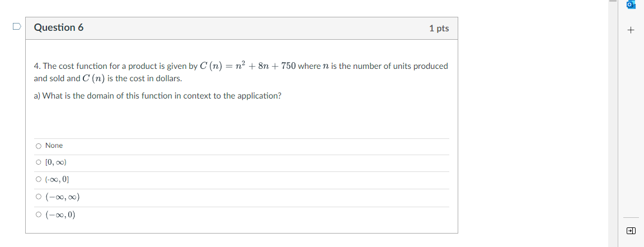The image size is (644, 247).
Task: Mark the (−∞, ∞) radio button
Action: (38, 197)
